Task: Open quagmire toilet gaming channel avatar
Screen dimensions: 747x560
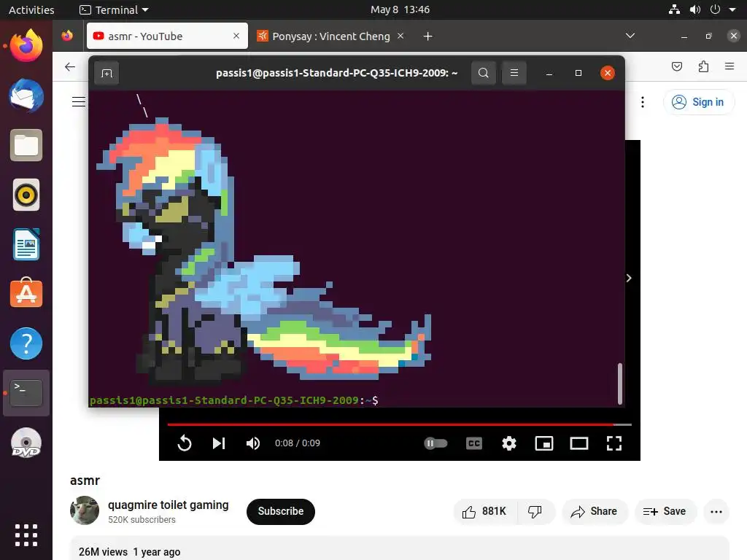Action: click(x=85, y=510)
